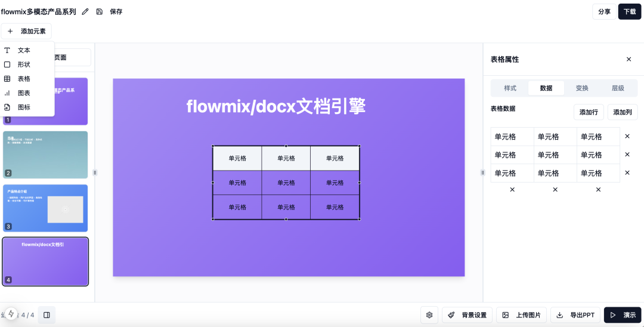Click the bottom-right cell of slide table
The height and width of the screenshot is (327, 644).
click(335, 207)
